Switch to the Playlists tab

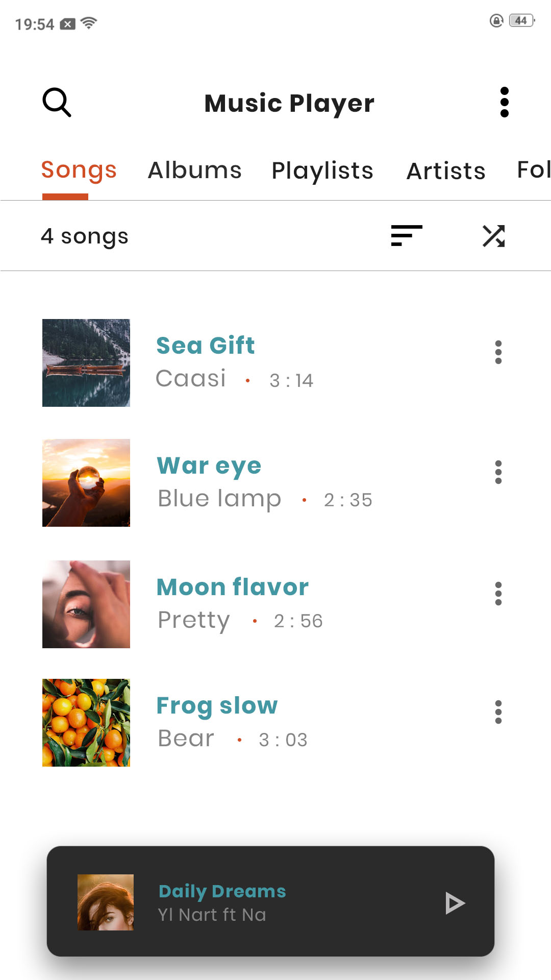tap(322, 170)
